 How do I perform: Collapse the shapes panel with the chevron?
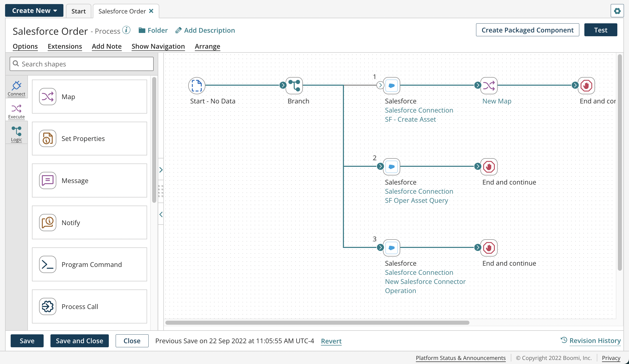pos(161,214)
